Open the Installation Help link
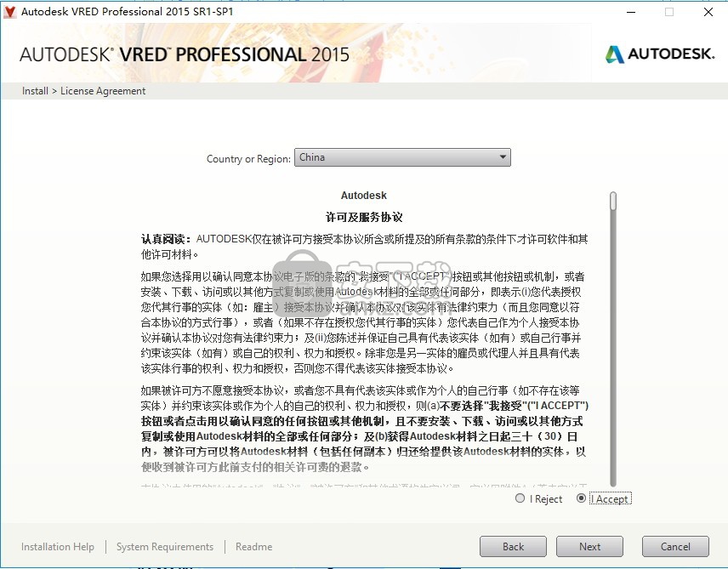This screenshot has height=569, width=728. 58,547
